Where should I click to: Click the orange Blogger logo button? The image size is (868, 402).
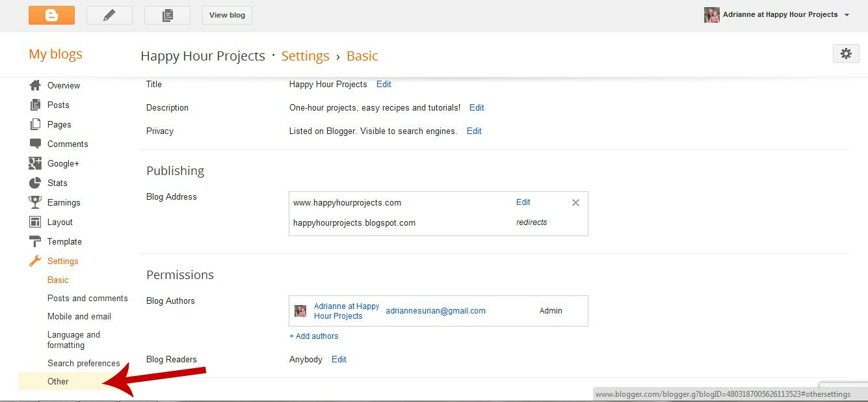point(51,15)
